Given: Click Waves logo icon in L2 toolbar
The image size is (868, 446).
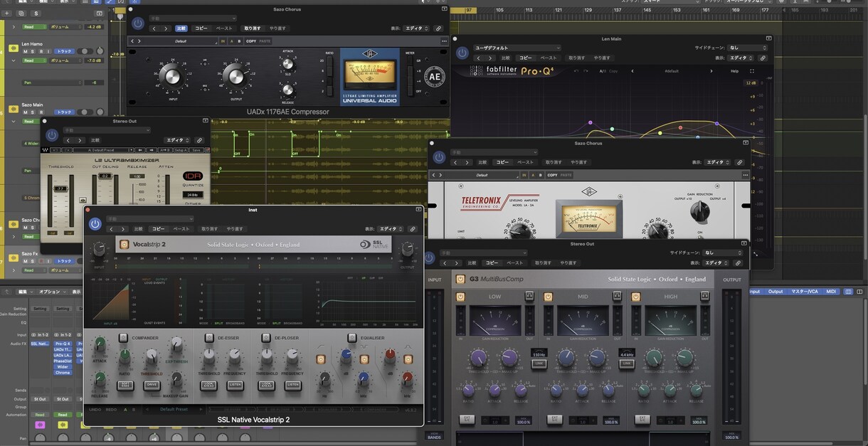Looking at the screenshot, I should pyautogui.click(x=46, y=150).
